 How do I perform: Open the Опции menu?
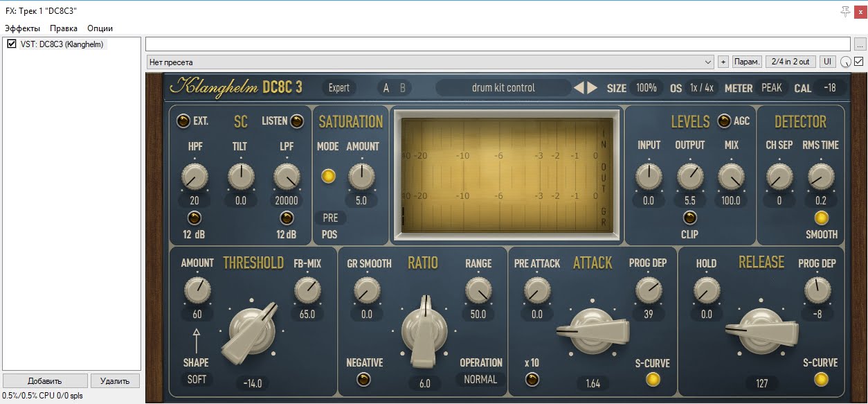(100, 28)
